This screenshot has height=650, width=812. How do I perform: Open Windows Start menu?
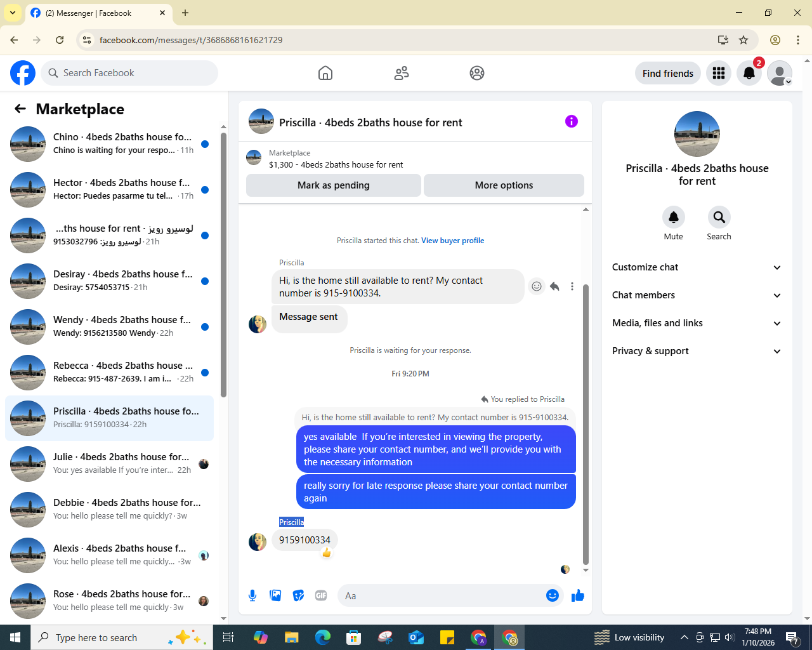[15, 637]
